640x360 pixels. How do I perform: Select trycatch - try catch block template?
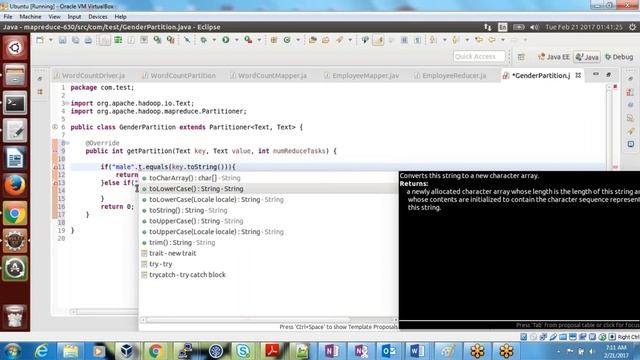click(268, 275)
